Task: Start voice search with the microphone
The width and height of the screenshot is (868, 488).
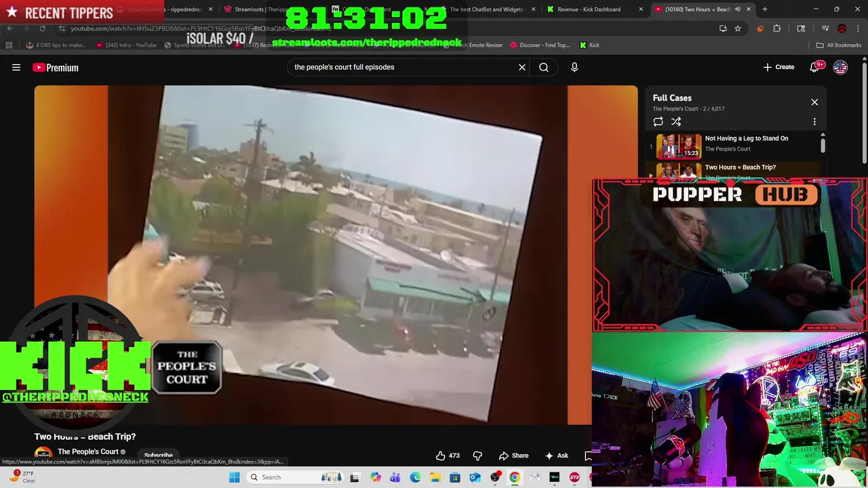Action: click(574, 67)
